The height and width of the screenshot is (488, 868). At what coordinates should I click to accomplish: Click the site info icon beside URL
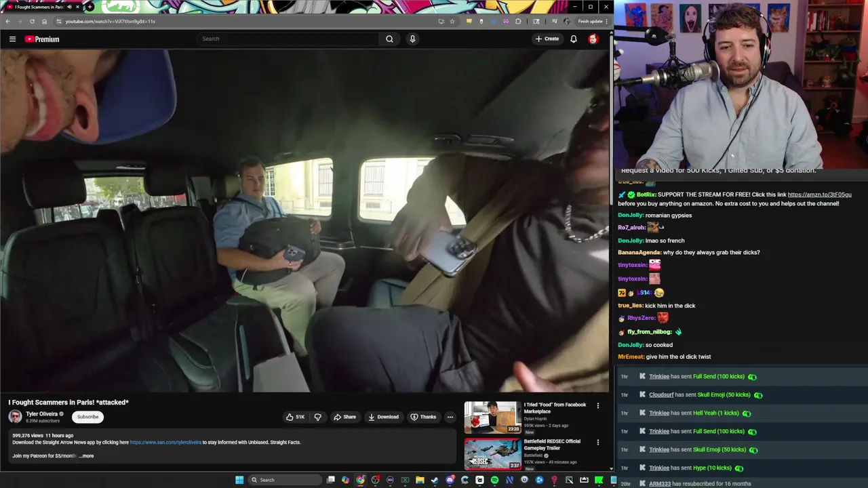point(58,21)
